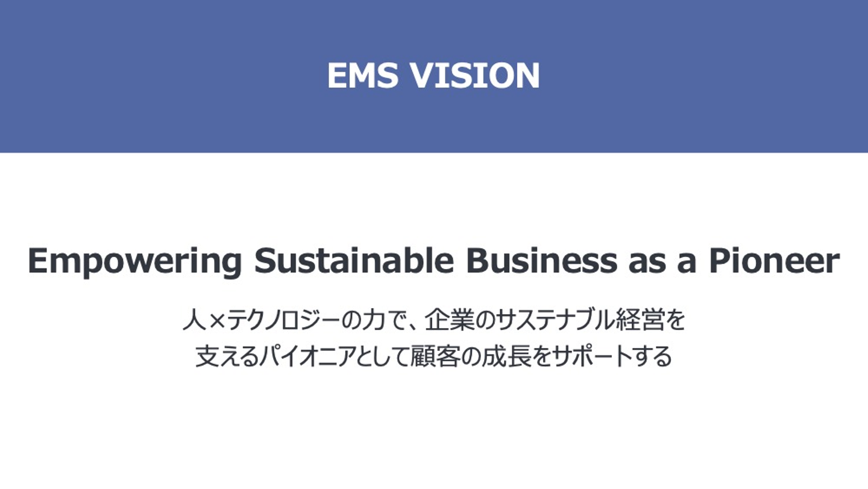The image size is (868, 489).
Task: Click the 企業 word in the first Japanese line
Action: point(450,320)
